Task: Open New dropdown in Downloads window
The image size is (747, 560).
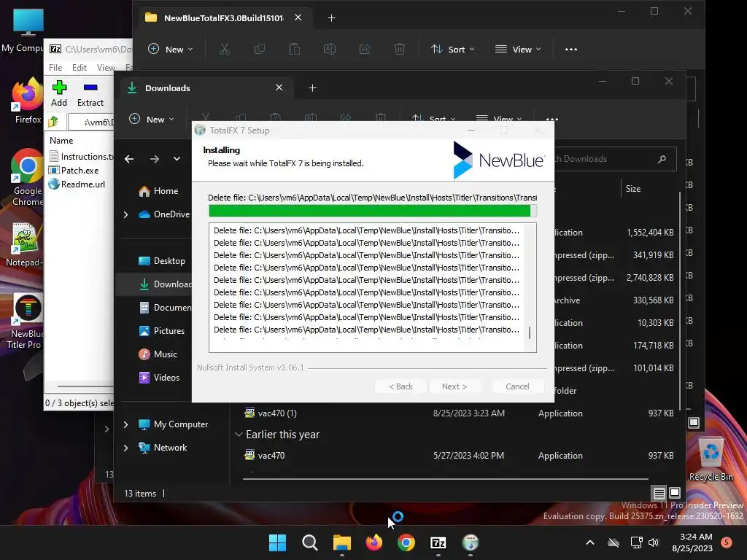Action: 152,119
